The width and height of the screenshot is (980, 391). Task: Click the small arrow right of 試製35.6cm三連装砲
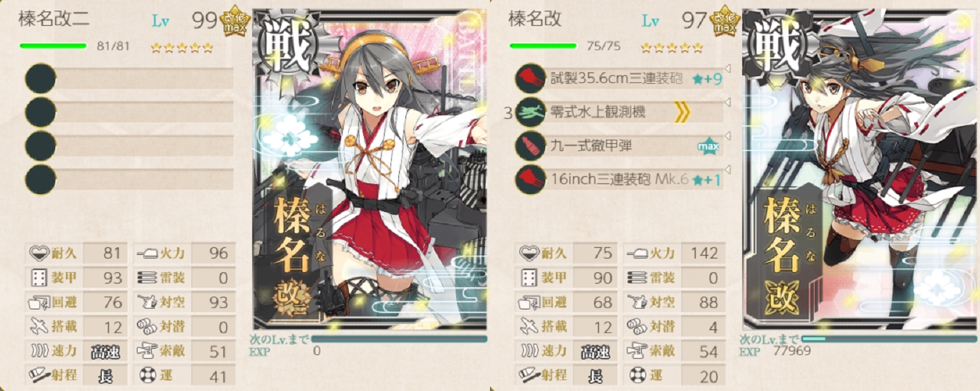(x=728, y=69)
